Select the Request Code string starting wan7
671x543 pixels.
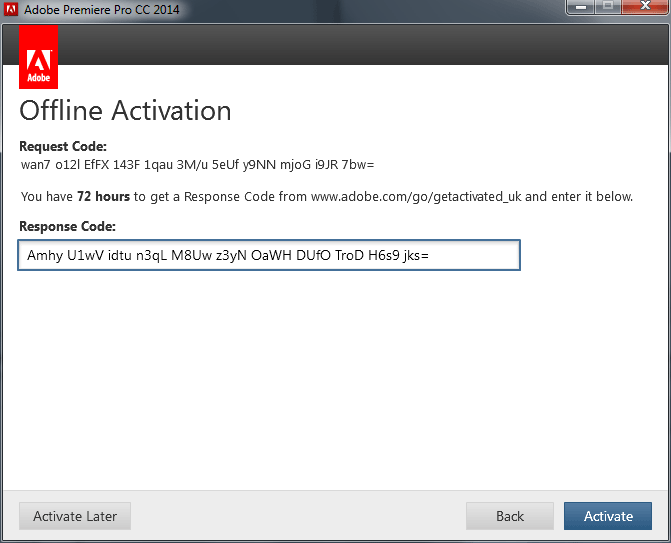pyautogui.click(x=197, y=165)
